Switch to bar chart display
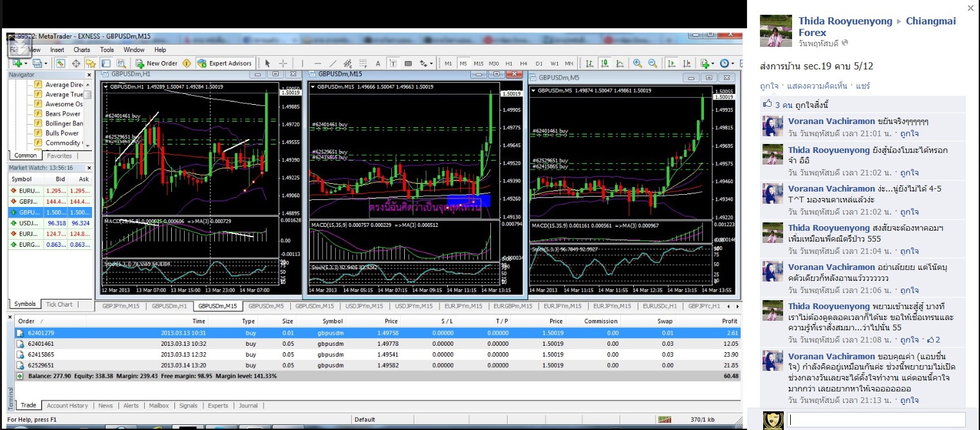 (589, 63)
